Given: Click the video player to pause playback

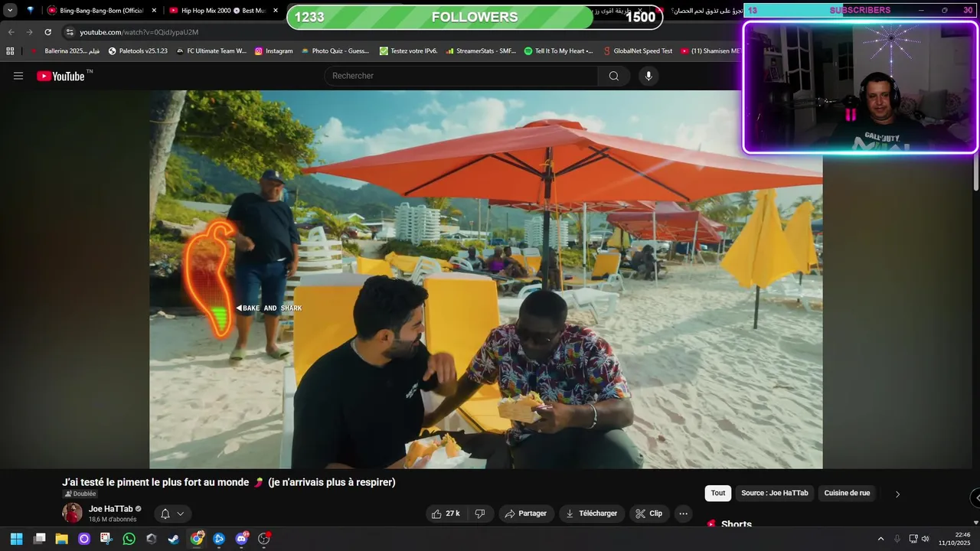Looking at the screenshot, I should click(486, 279).
